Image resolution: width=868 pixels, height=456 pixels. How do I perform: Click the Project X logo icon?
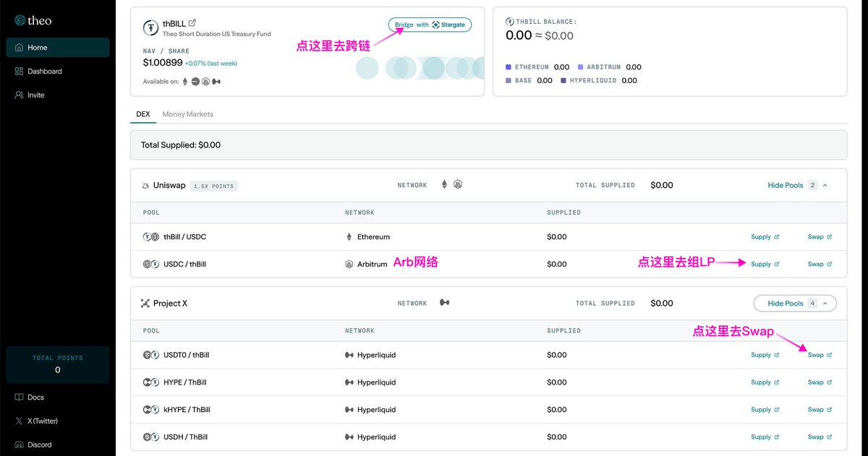pyautogui.click(x=145, y=304)
